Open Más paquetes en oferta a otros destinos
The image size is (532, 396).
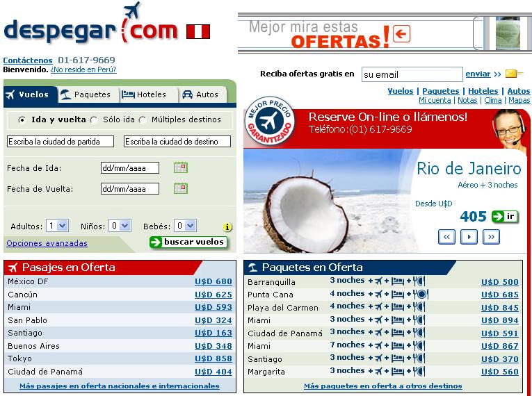pyautogui.click(x=382, y=386)
